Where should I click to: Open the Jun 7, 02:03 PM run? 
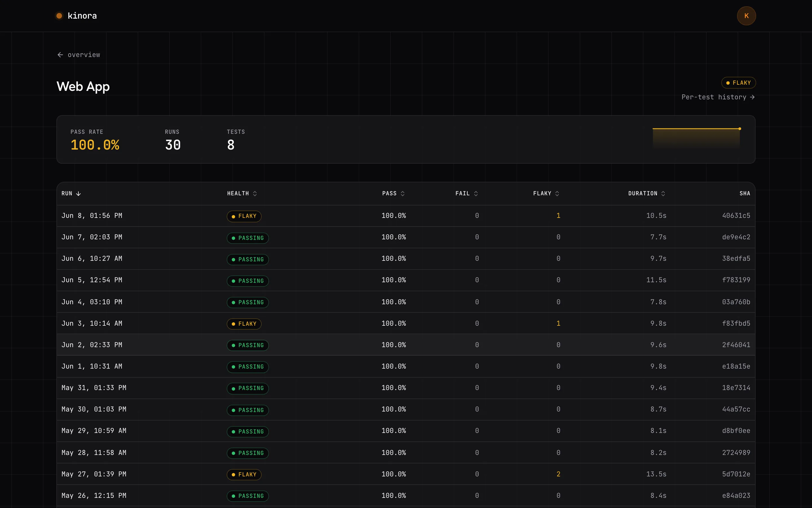(x=406, y=237)
